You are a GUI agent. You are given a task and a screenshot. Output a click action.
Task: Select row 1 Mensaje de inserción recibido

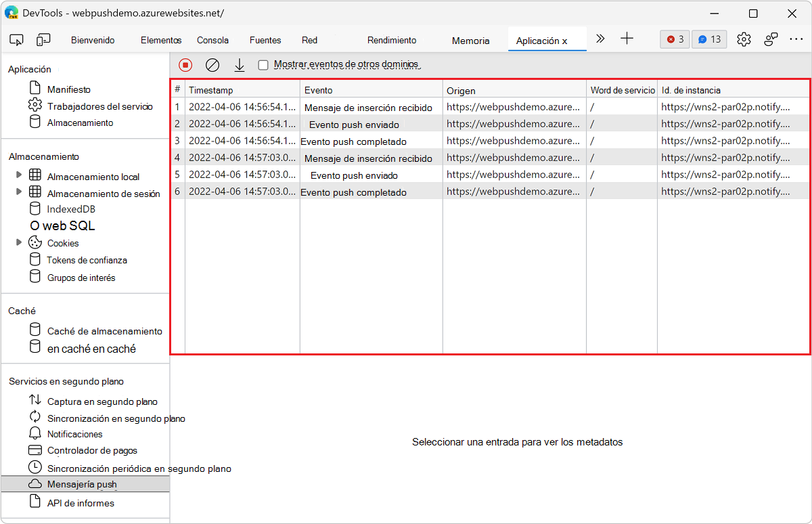[490, 106]
